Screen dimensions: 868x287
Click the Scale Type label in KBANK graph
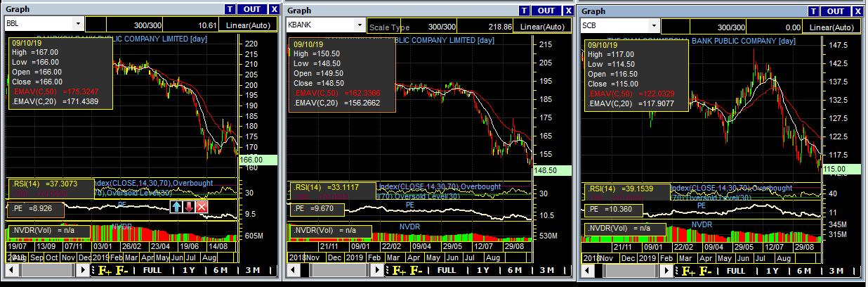coord(390,27)
